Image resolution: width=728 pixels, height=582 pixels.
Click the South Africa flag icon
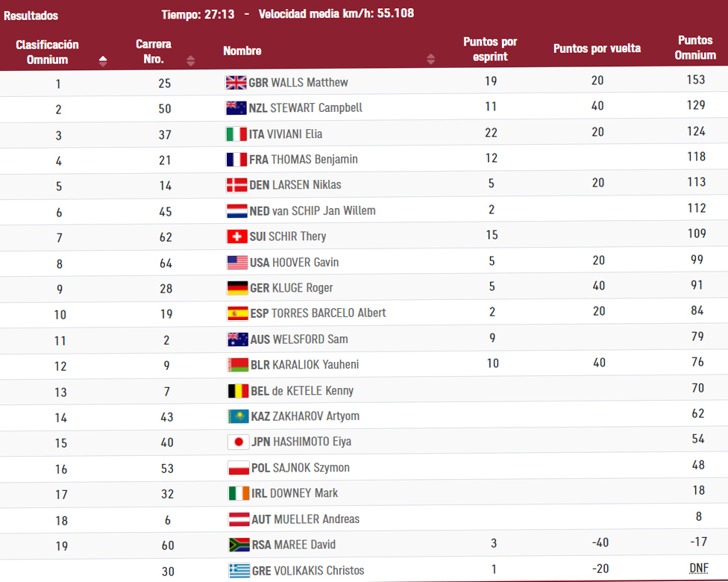[x=238, y=545]
